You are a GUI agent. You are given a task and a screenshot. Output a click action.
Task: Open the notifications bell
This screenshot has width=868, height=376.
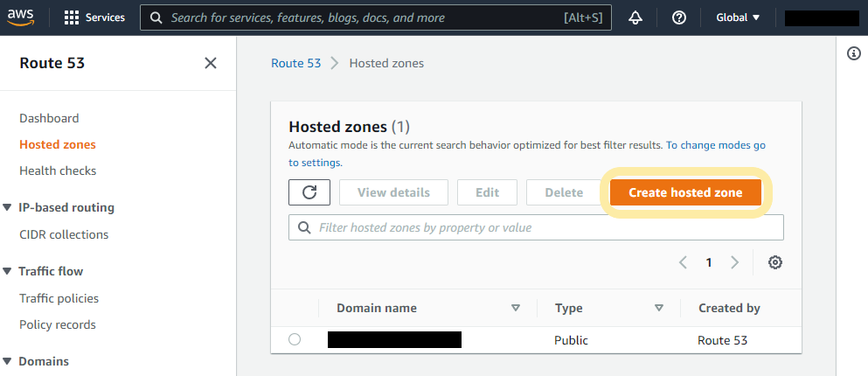pyautogui.click(x=635, y=17)
